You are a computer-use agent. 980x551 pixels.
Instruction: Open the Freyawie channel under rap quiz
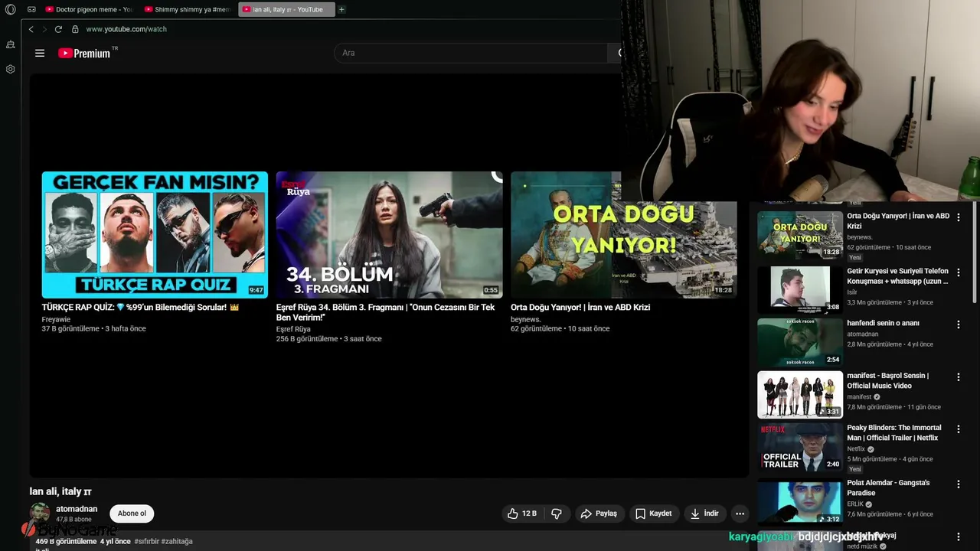pyautogui.click(x=56, y=319)
